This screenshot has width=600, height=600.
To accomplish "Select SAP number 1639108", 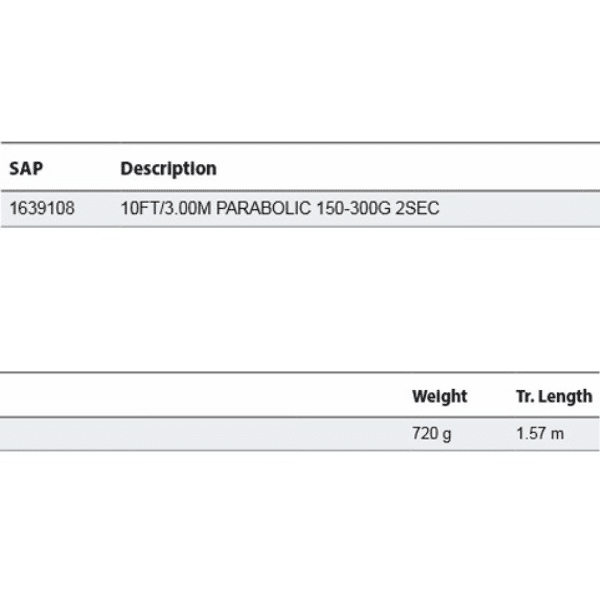I will click(x=41, y=209).
